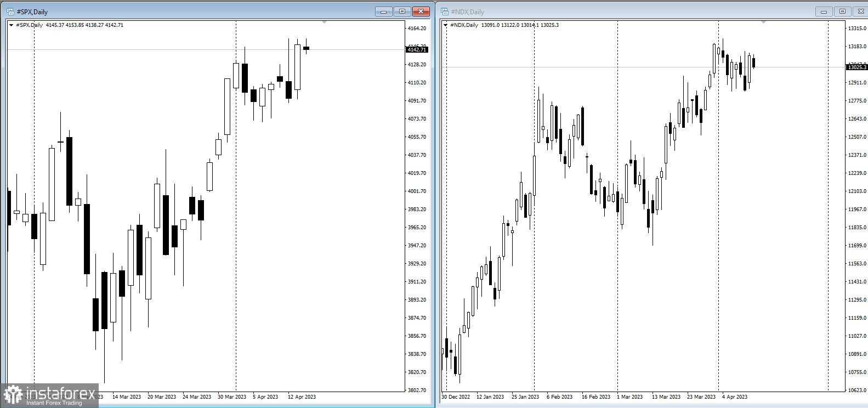
Task: Click the 12239.0 price scale label
Action: coord(857,173)
